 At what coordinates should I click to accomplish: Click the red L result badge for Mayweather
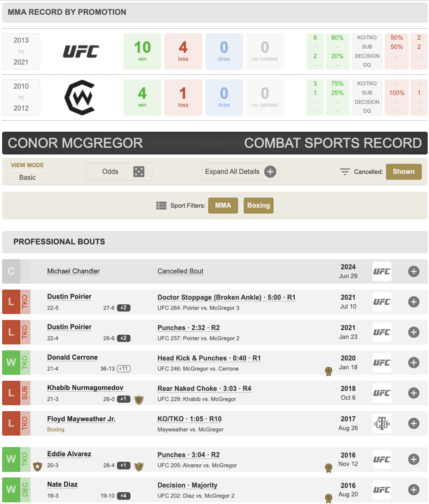[11, 423]
